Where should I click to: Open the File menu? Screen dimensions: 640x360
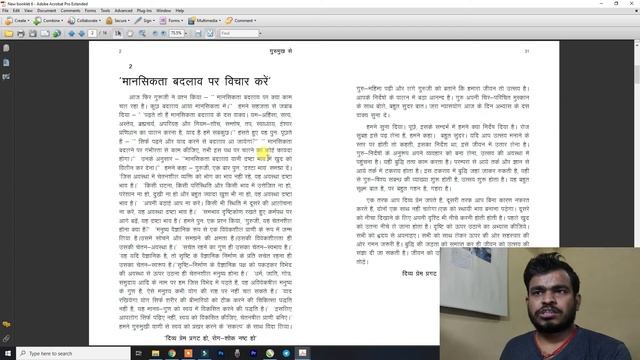pyautogui.click(x=5, y=11)
